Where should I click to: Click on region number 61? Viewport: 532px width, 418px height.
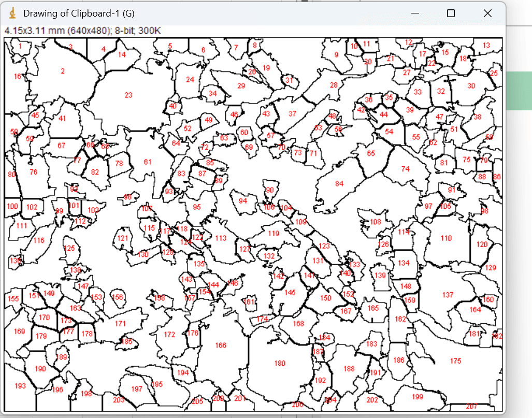(x=147, y=162)
